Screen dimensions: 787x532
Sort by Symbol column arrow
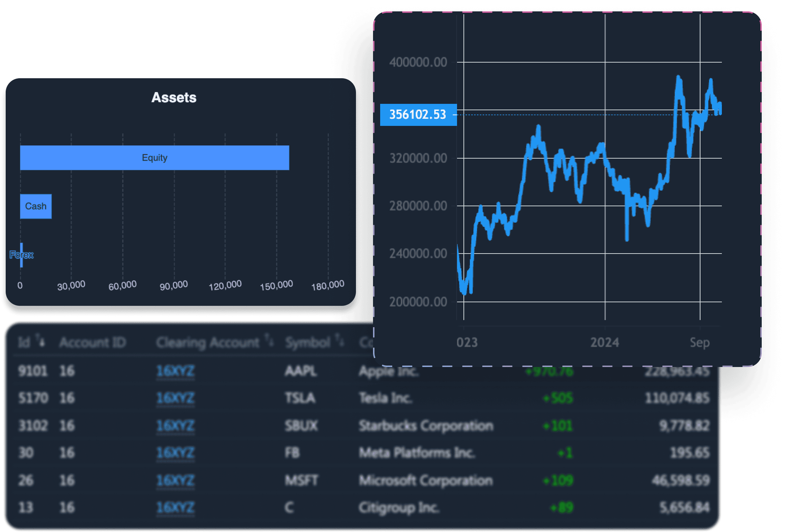pos(339,340)
